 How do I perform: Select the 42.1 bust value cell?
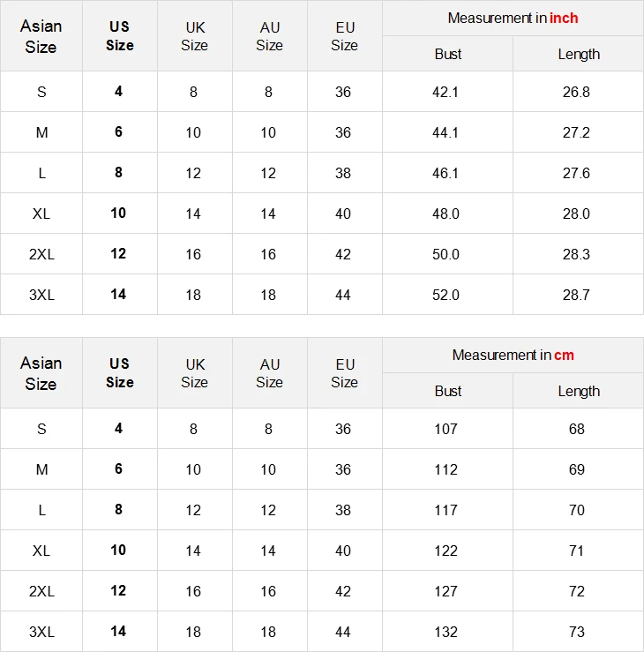(x=447, y=92)
